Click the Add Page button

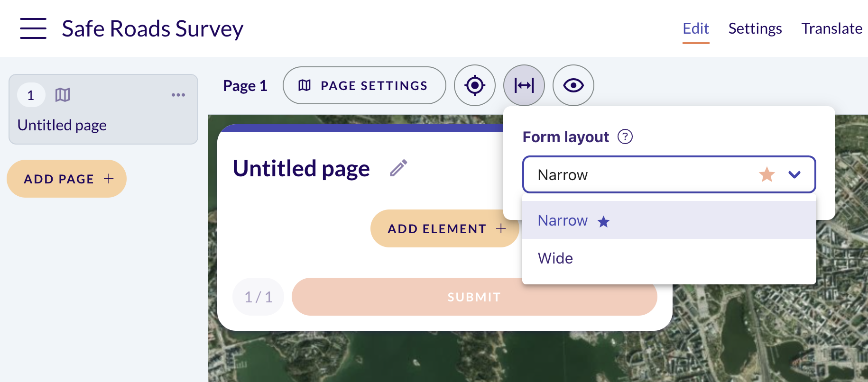point(66,179)
